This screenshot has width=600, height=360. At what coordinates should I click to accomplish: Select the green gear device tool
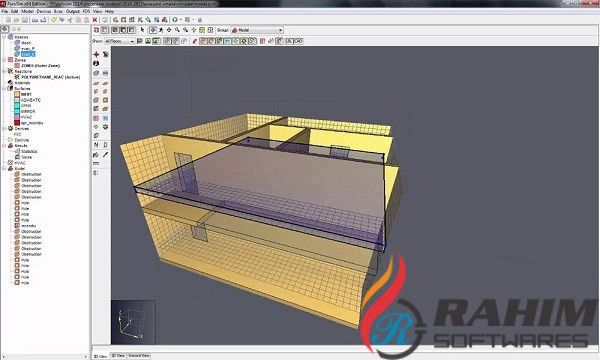[105, 127]
